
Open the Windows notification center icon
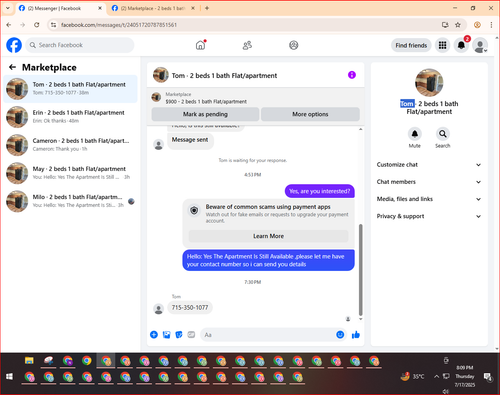pyautogui.click(x=488, y=376)
